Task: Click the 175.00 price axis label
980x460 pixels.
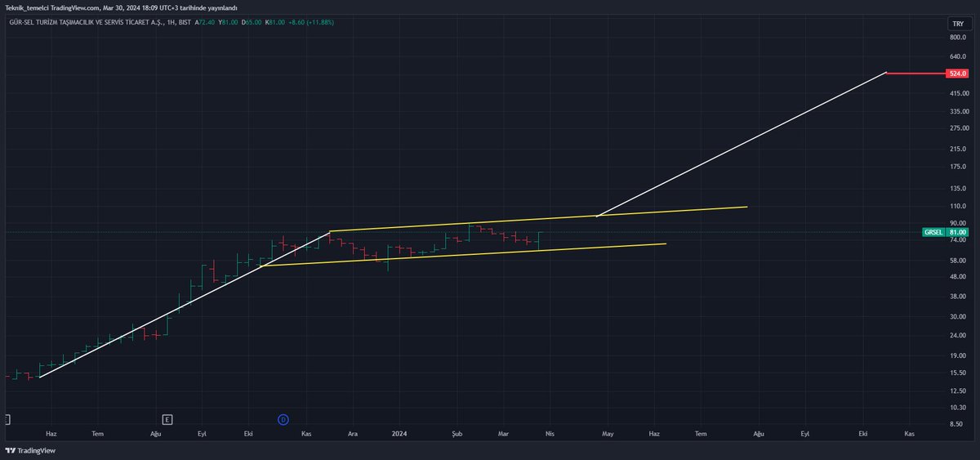Action: pyautogui.click(x=958, y=167)
